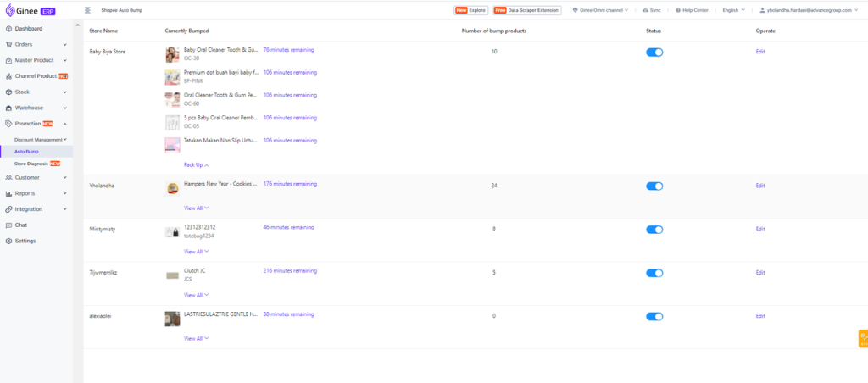Open the Chat menu item
868x383 pixels.
(36, 225)
